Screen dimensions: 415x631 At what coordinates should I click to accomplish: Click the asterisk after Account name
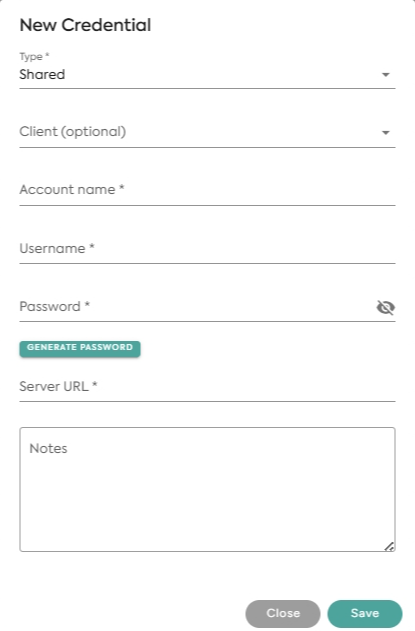[122, 188]
